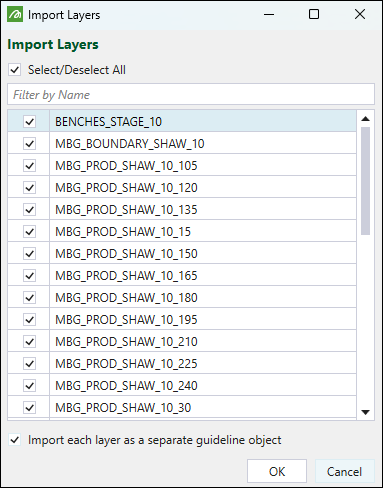Close the Import Layers dialog
The width and height of the screenshot is (383, 489).
click(360, 14)
